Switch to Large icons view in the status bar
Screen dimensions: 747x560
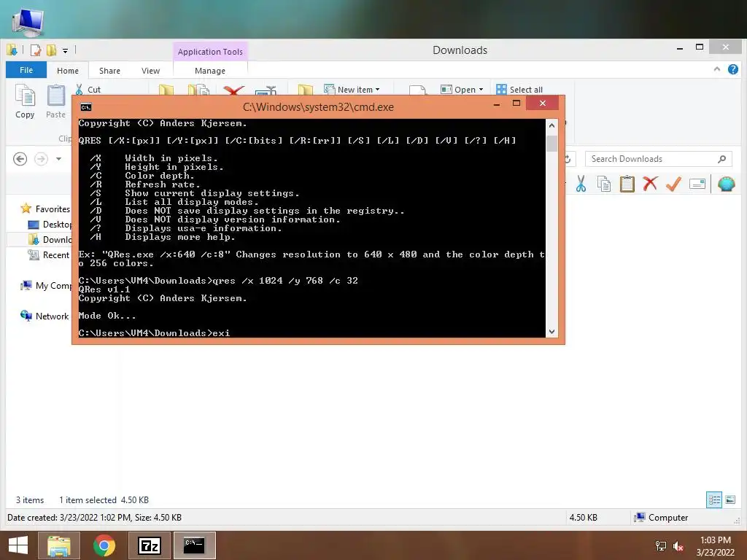[x=730, y=499]
